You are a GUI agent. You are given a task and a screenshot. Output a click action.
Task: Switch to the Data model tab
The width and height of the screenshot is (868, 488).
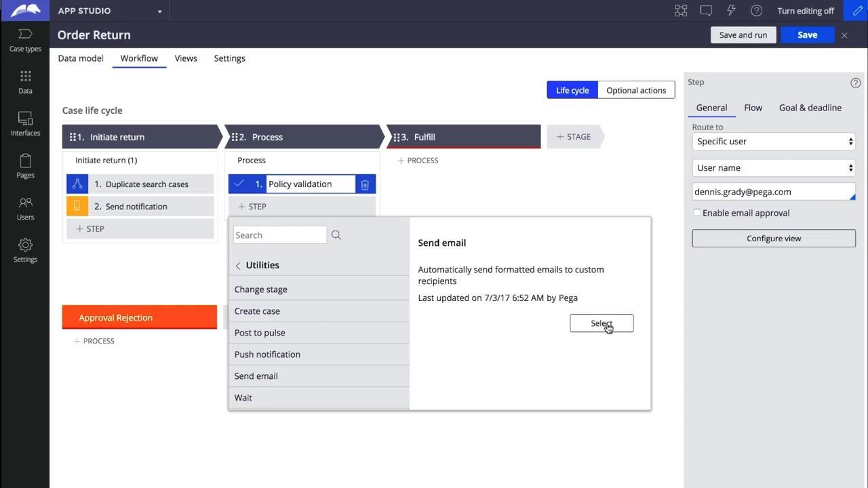click(x=81, y=58)
